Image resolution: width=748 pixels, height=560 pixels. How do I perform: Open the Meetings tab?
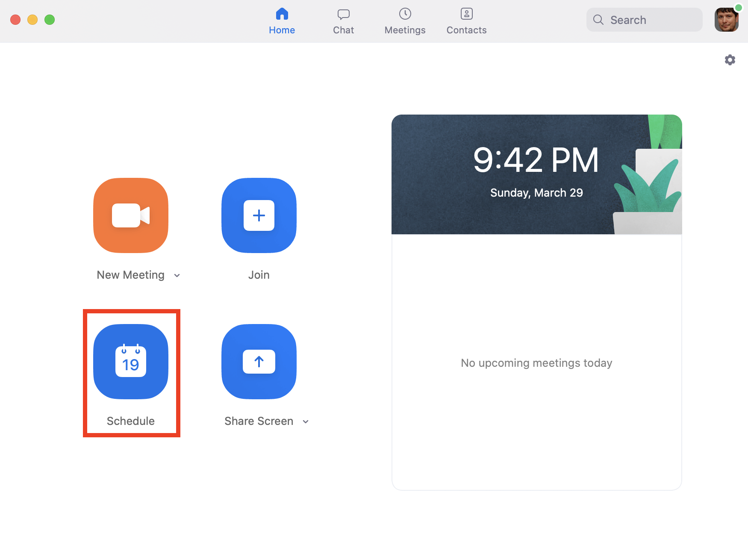tap(405, 21)
